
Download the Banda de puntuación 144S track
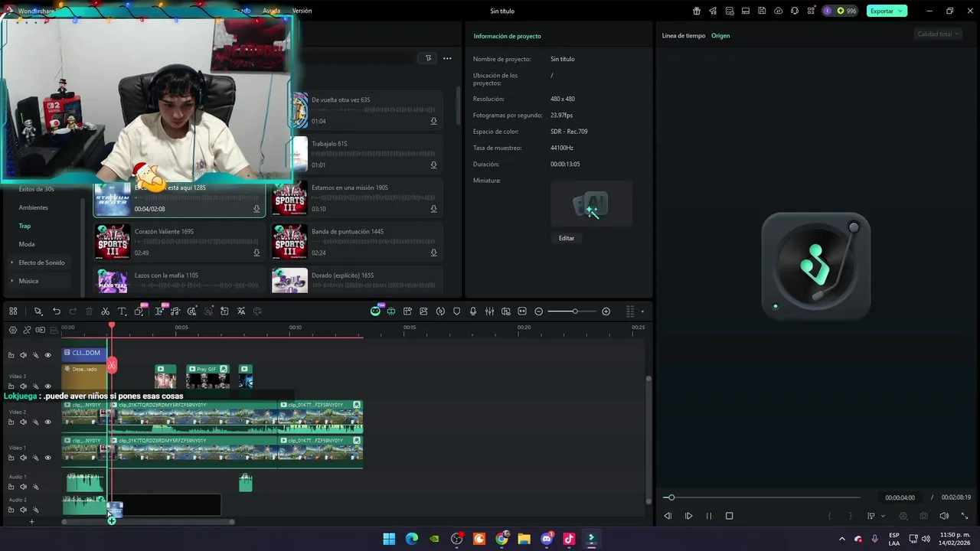[x=433, y=253]
